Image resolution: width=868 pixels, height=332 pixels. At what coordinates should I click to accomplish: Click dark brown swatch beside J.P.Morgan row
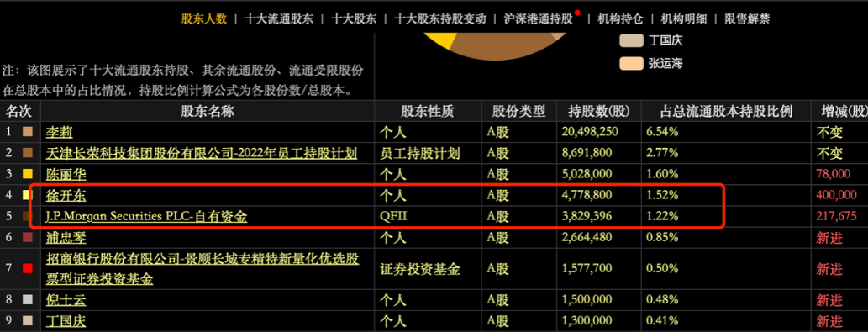click(28, 217)
